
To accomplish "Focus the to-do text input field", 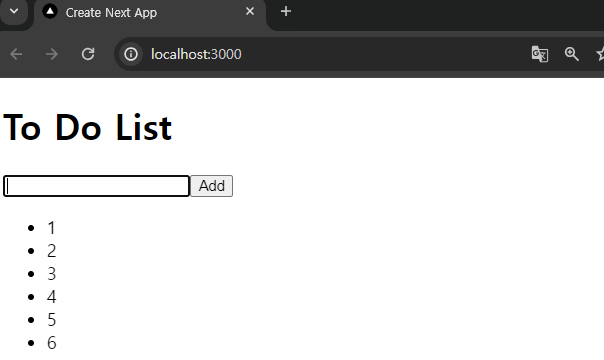I will coord(96,186).
